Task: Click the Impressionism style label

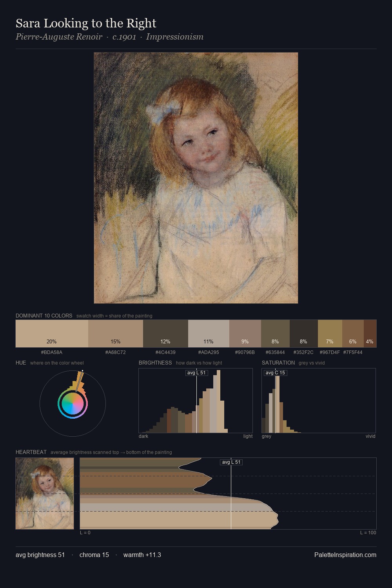Action: (x=174, y=37)
